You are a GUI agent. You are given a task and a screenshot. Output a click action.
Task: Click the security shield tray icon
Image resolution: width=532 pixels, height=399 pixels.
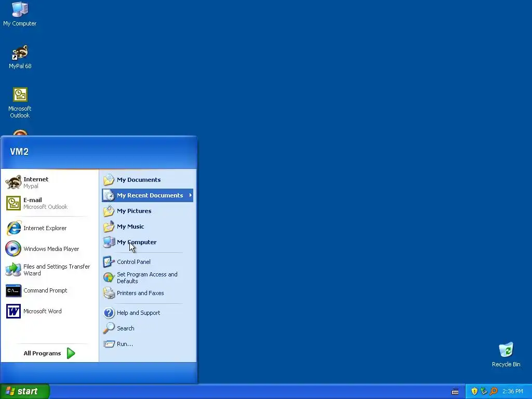pyautogui.click(x=474, y=391)
